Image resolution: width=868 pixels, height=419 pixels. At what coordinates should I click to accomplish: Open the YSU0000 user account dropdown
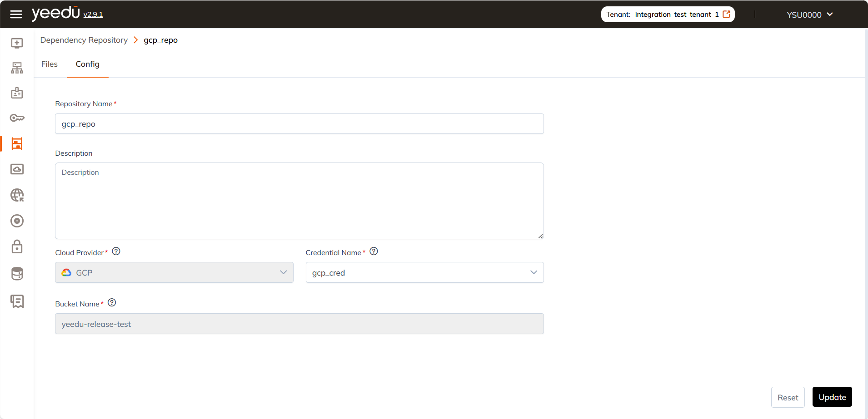pos(809,14)
